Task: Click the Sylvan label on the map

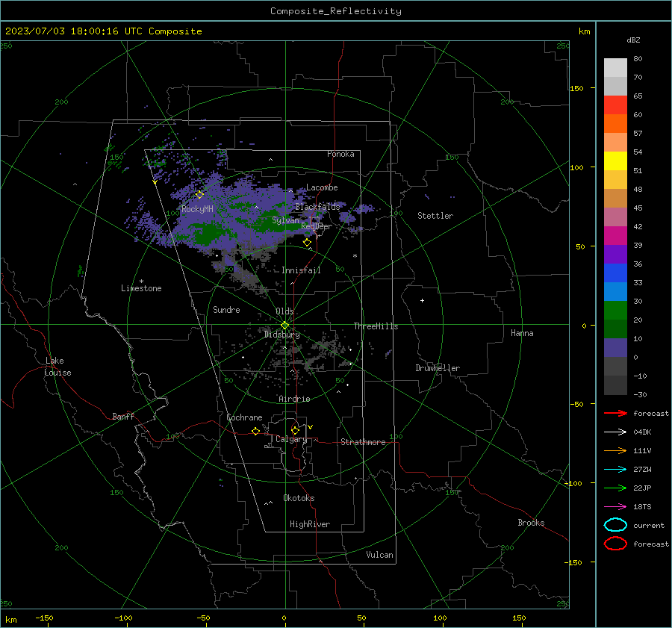Action: (x=285, y=220)
